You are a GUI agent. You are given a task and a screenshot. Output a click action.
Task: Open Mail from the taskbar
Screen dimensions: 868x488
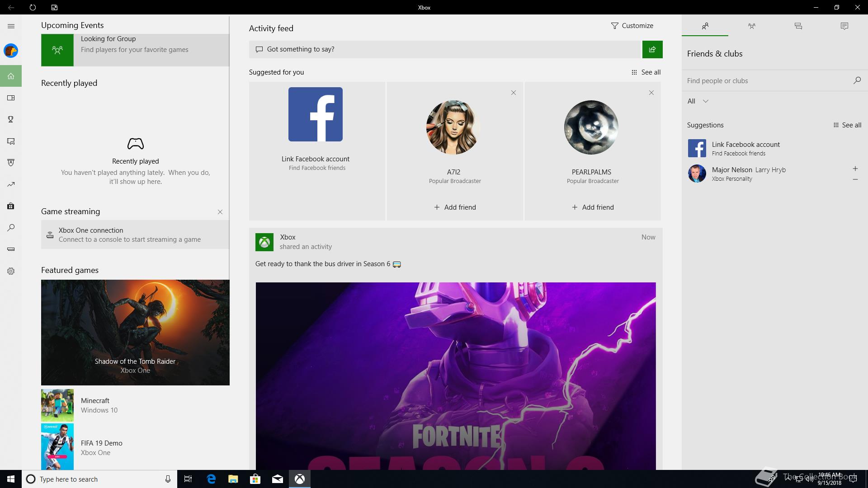[278, 479]
